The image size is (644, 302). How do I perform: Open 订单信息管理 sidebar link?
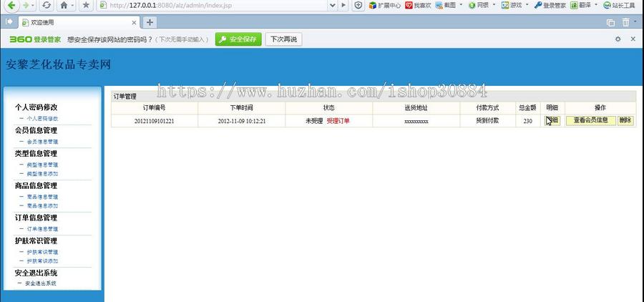[x=43, y=229]
